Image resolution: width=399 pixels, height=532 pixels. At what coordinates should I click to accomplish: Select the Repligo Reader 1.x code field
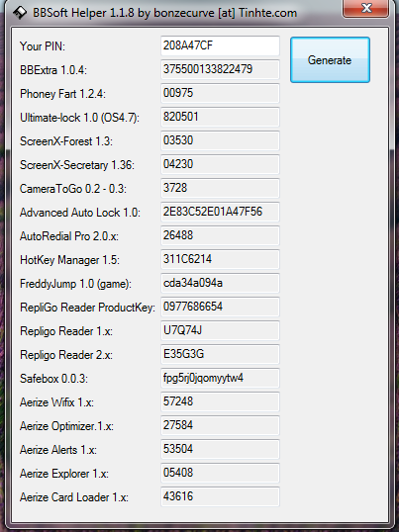click(x=220, y=331)
